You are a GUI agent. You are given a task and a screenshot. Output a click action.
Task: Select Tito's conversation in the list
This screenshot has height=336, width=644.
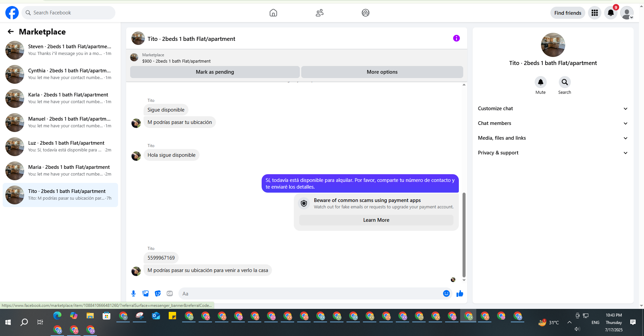[60, 195]
